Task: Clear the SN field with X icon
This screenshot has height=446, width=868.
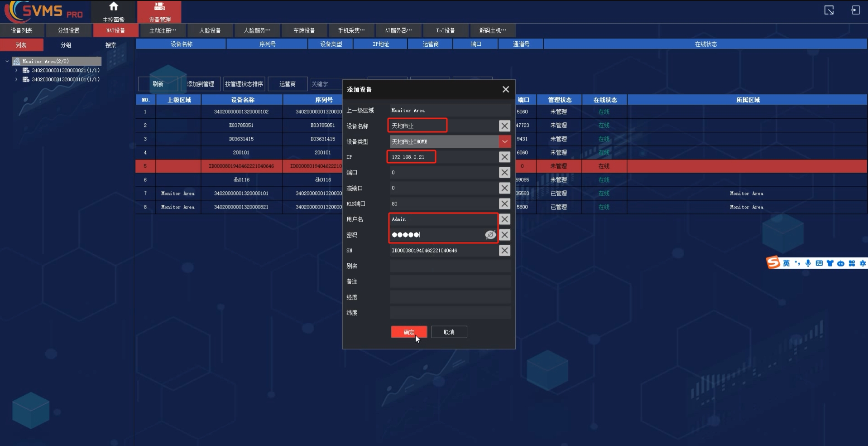Action: pyautogui.click(x=504, y=251)
